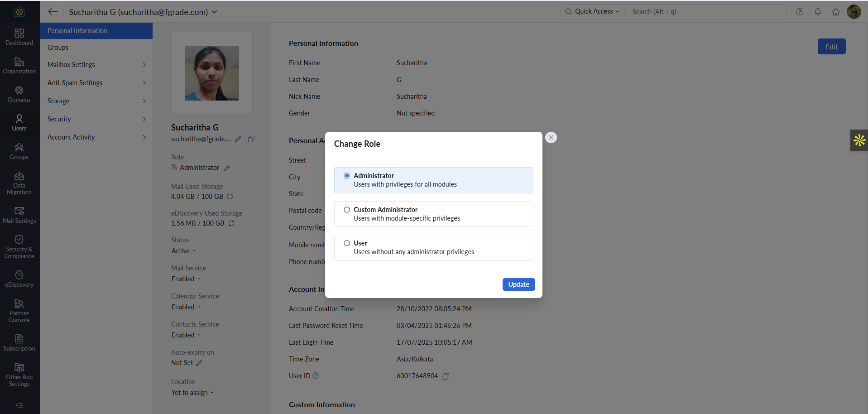Open the Quick Access dropdown
Viewport: 868px width, 414px height.
coord(596,12)
